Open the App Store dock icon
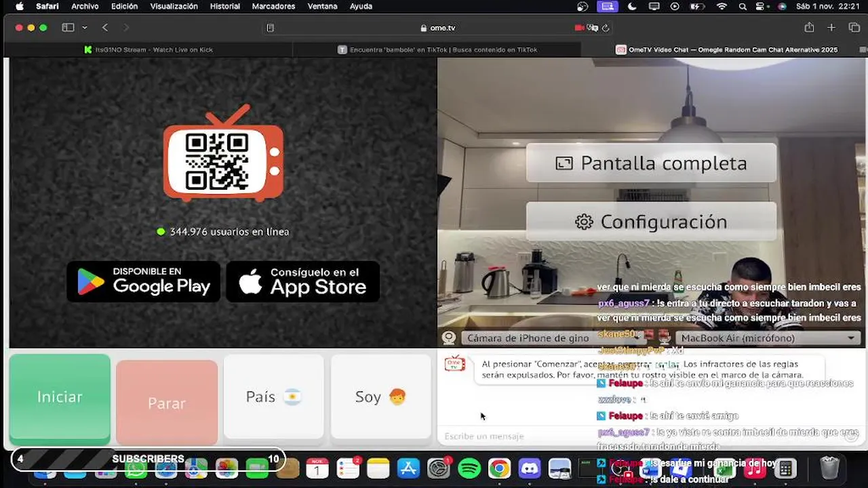 pos(409,468)
